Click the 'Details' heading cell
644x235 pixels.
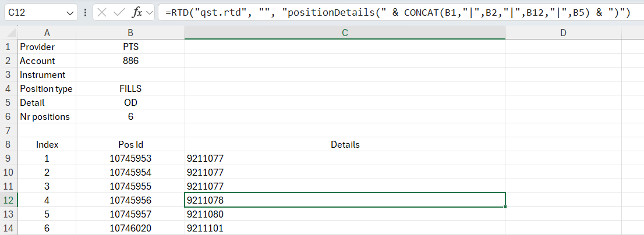(345, 144)
